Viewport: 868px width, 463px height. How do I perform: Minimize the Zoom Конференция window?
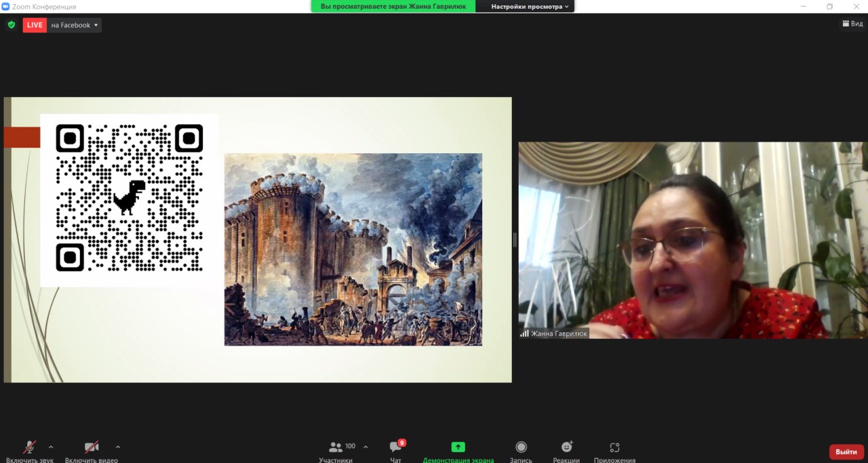tap(804, 6)
